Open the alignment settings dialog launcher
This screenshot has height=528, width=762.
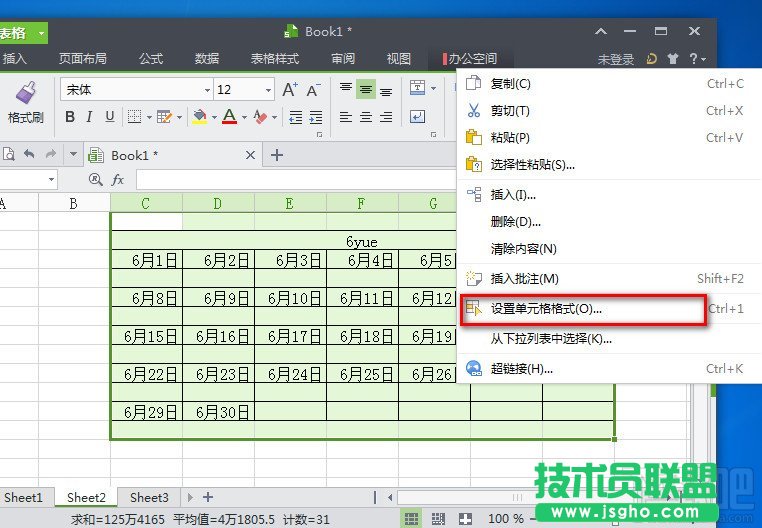click(433, 135)
